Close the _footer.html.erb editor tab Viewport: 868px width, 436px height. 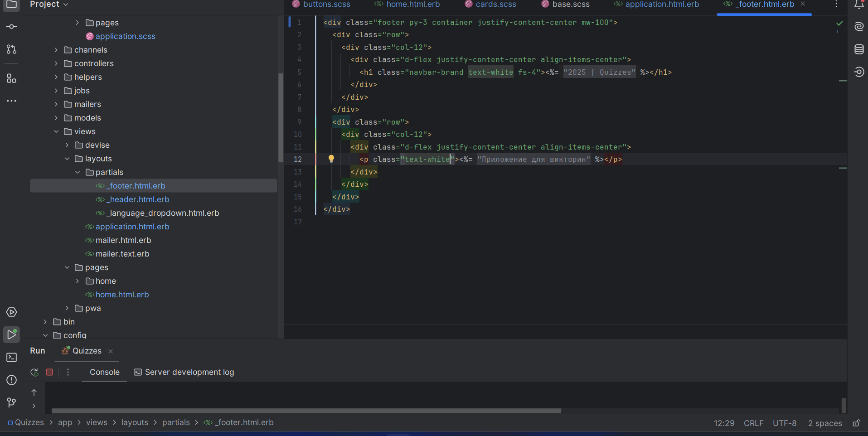[x=803, y=4]
